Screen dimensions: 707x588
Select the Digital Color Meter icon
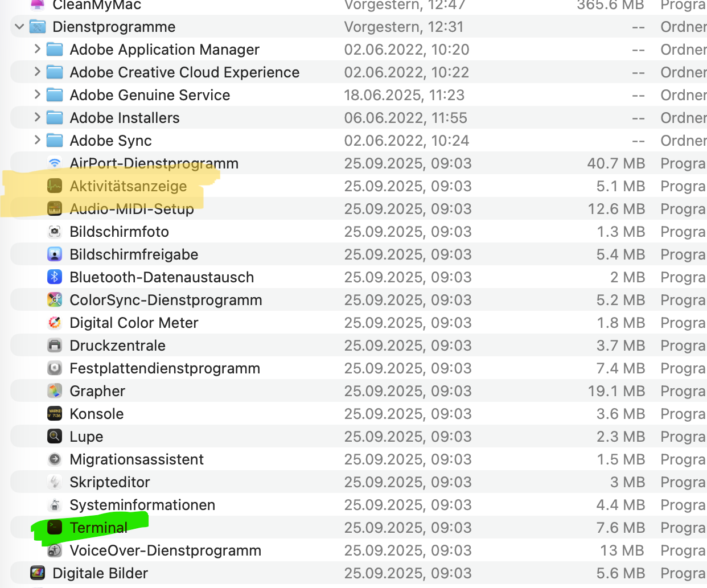pyautogui.click(x=55, y=323)
